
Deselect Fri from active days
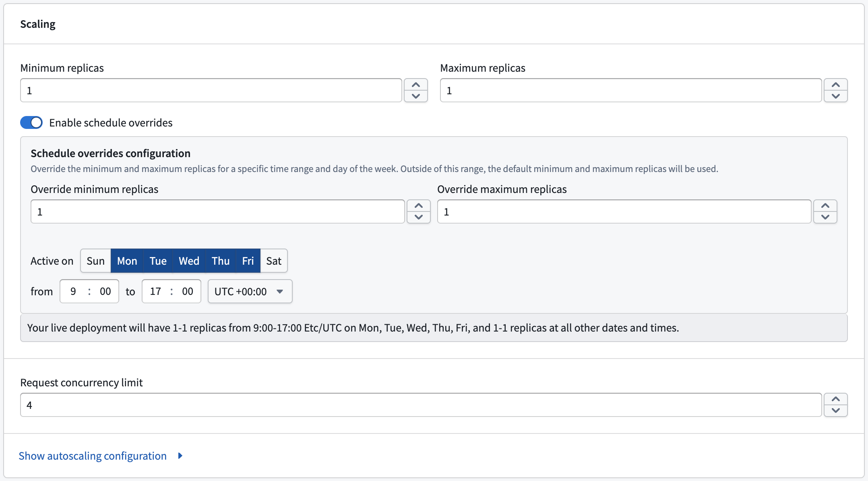[248, 261]
